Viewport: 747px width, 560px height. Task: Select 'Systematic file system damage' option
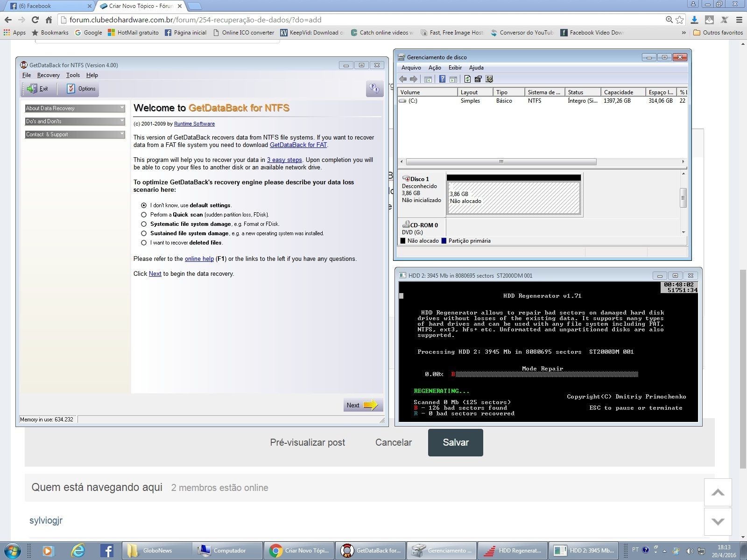[144, 224]
